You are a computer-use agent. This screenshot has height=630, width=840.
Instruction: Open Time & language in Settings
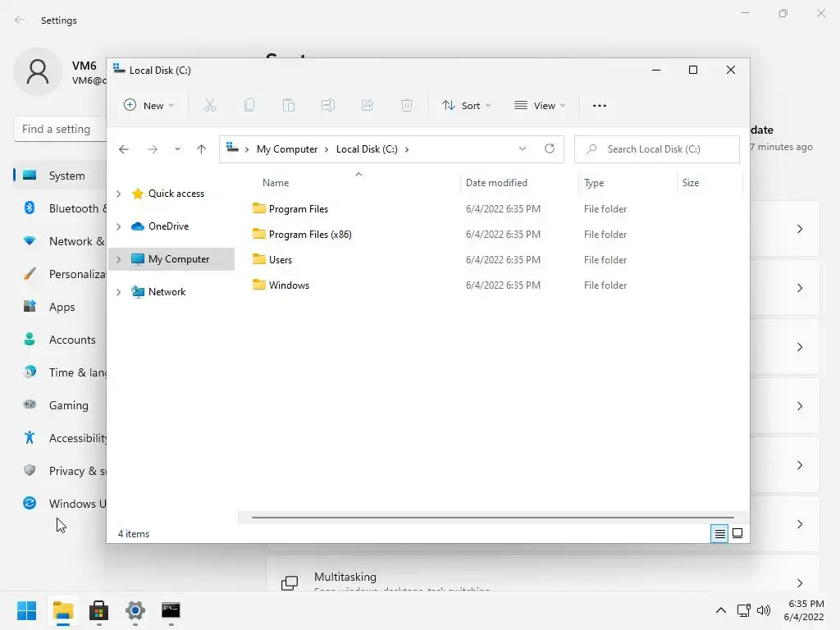59,372
